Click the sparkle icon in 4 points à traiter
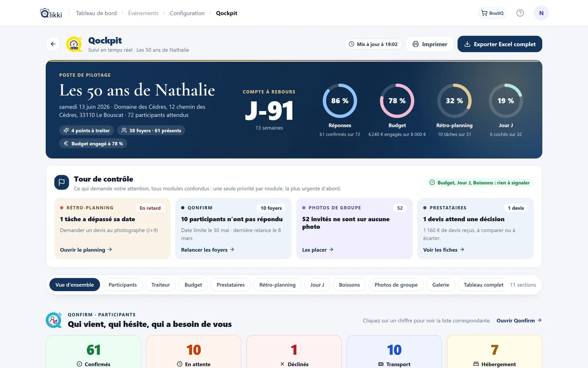The width and height of the screenshot is (588, 368). (66, 130)
